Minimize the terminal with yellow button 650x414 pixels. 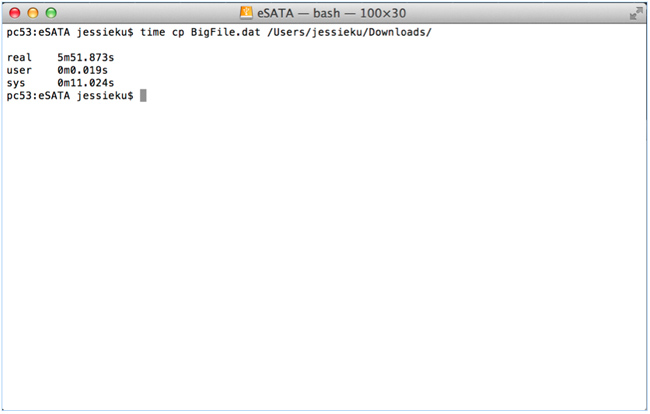33,13
